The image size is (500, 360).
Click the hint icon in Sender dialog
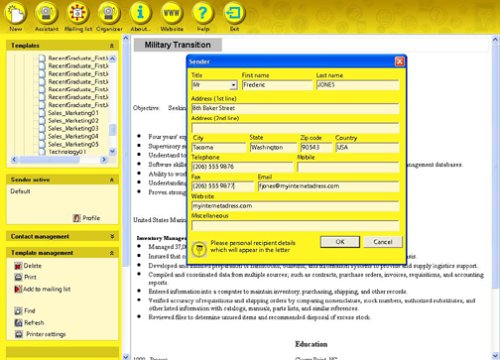coord(199,249)
